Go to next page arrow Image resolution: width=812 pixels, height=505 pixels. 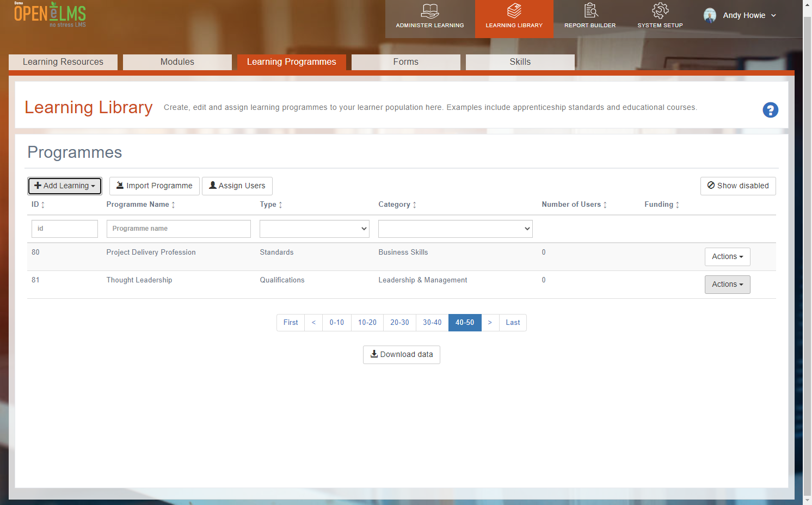tap(490, 323)
